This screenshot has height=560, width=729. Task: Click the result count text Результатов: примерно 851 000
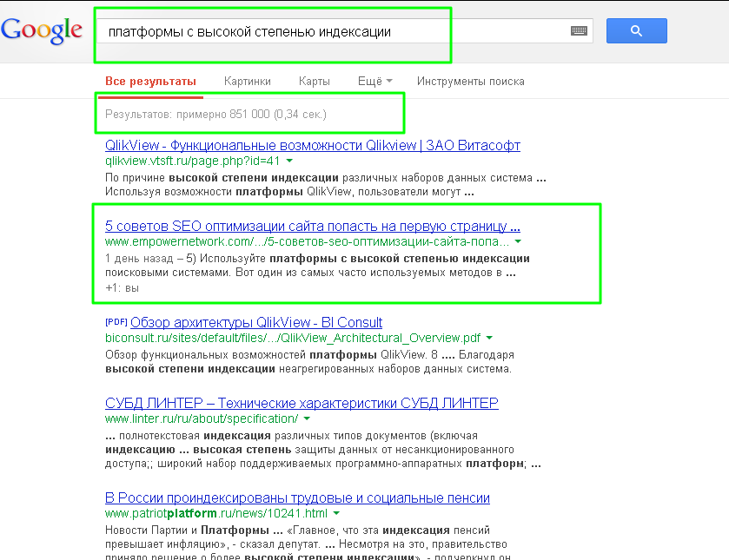[x=215, y=115]
